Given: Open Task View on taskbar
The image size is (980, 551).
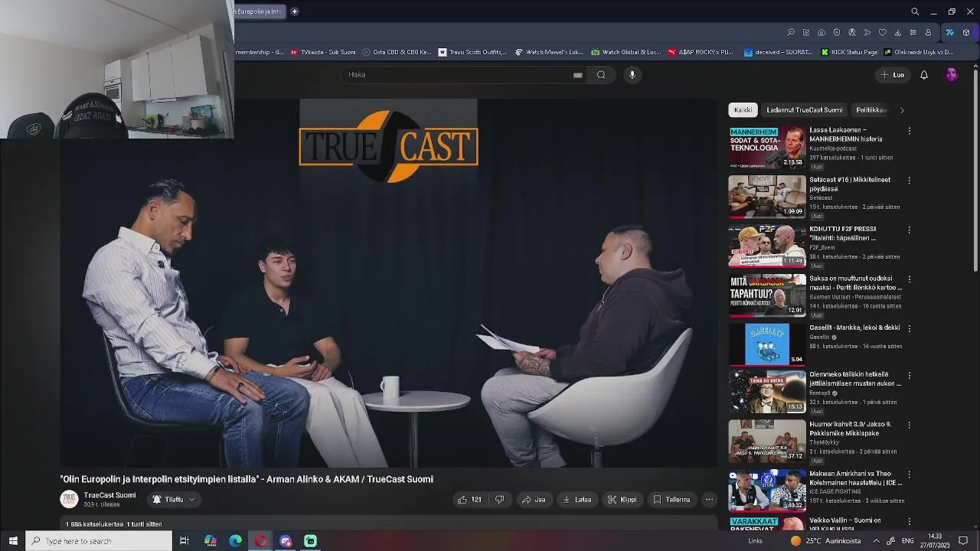Looking at the screenshot, I should 185,541.
